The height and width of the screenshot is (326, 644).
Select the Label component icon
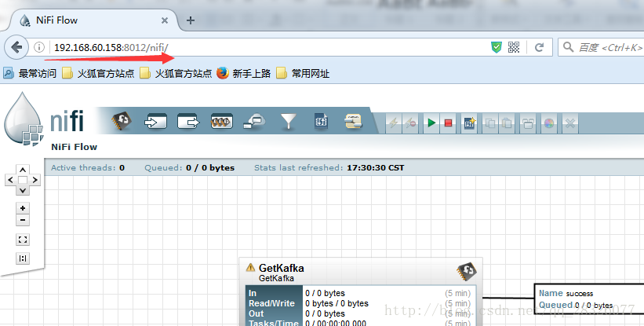coord(353,122)
